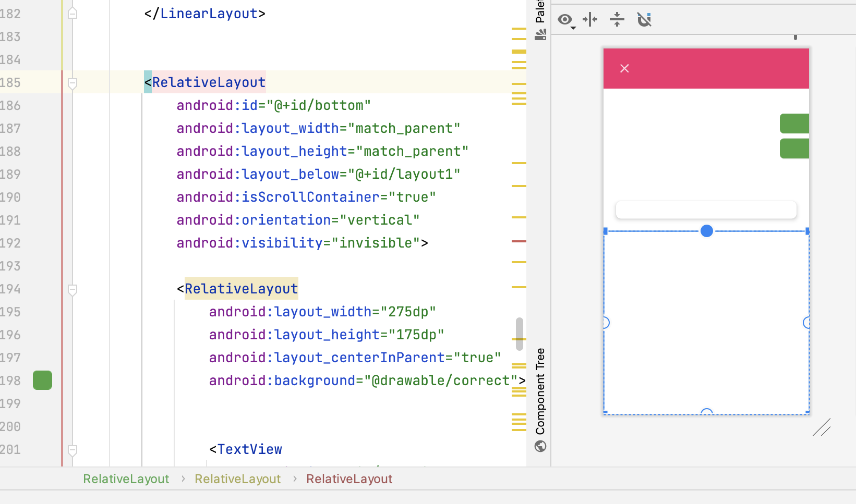Click @drawable/correct background value
Screen dimensions: 856x504
441,380
